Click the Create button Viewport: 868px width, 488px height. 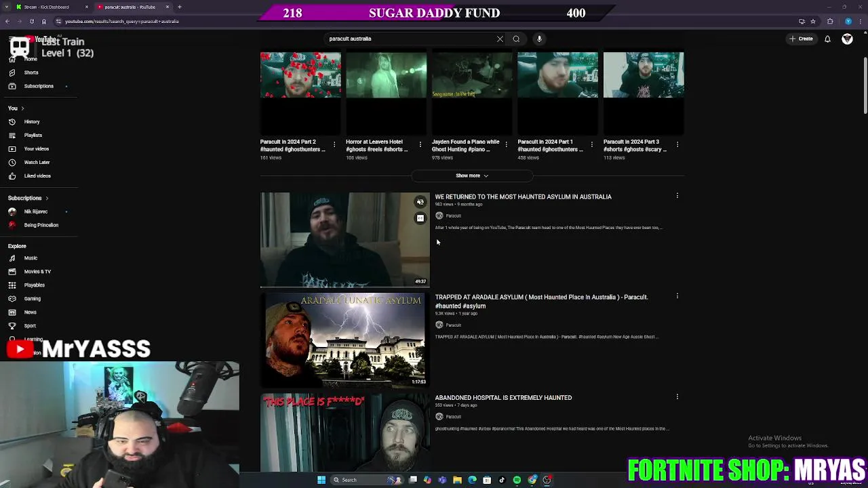click(801, 39)
